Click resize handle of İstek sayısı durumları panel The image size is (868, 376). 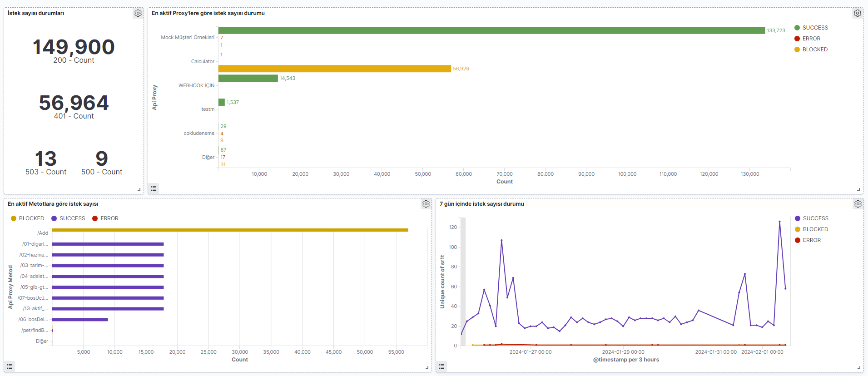(x=139, y=189)
